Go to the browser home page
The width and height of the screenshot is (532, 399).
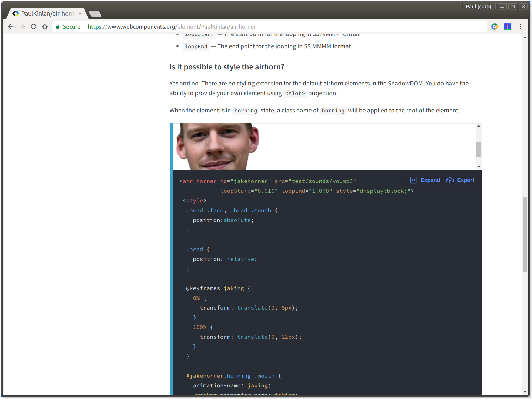(45, 26)
